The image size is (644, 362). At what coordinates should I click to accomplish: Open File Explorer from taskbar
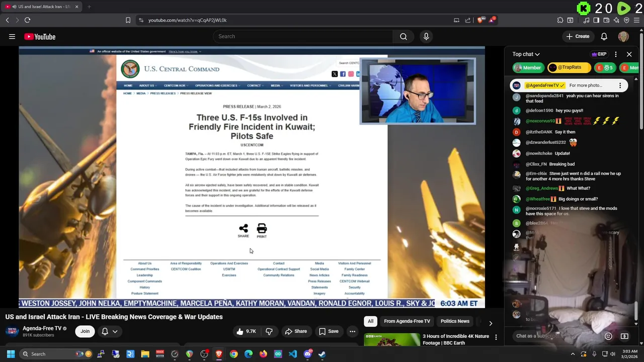[145, 354]
